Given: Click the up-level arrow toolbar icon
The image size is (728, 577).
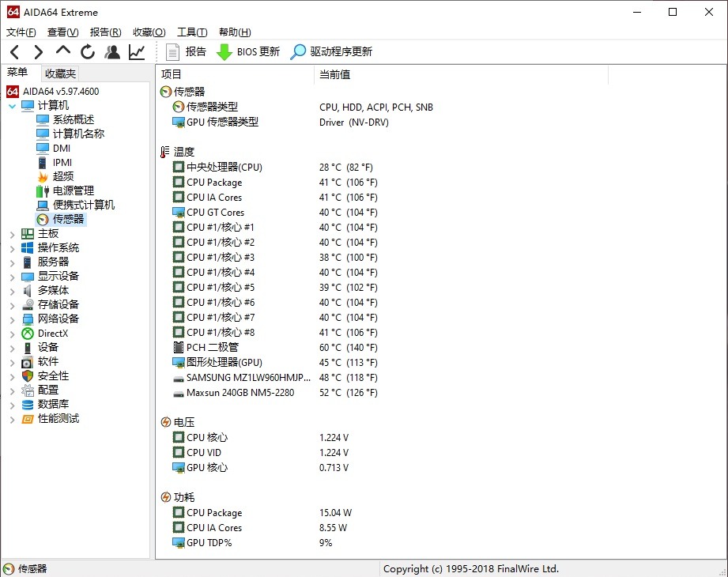Looking at the screenshot, I should pos(62,51).
